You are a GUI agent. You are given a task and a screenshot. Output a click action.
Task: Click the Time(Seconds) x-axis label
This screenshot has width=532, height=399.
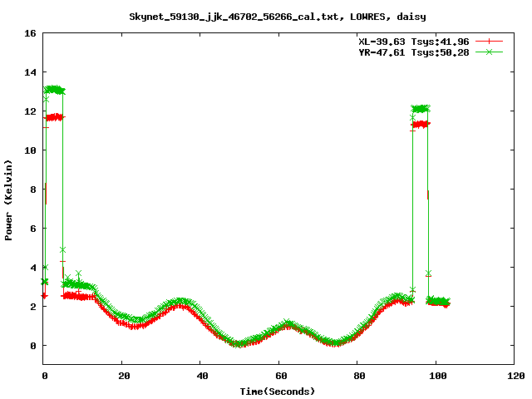[x=277, y=392]
